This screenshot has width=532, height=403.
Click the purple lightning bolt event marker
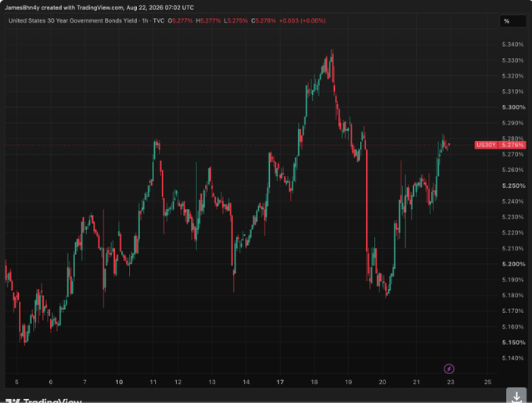[449, 369]
